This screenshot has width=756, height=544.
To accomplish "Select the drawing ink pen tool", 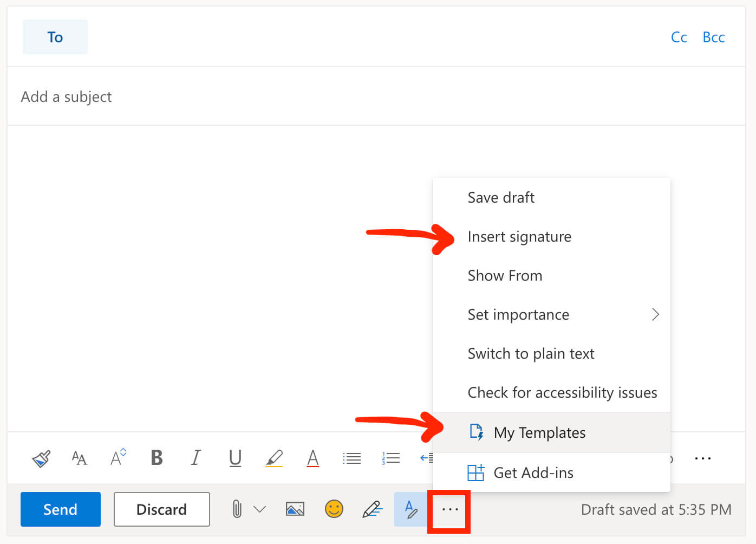I will (x=373, y=509).
